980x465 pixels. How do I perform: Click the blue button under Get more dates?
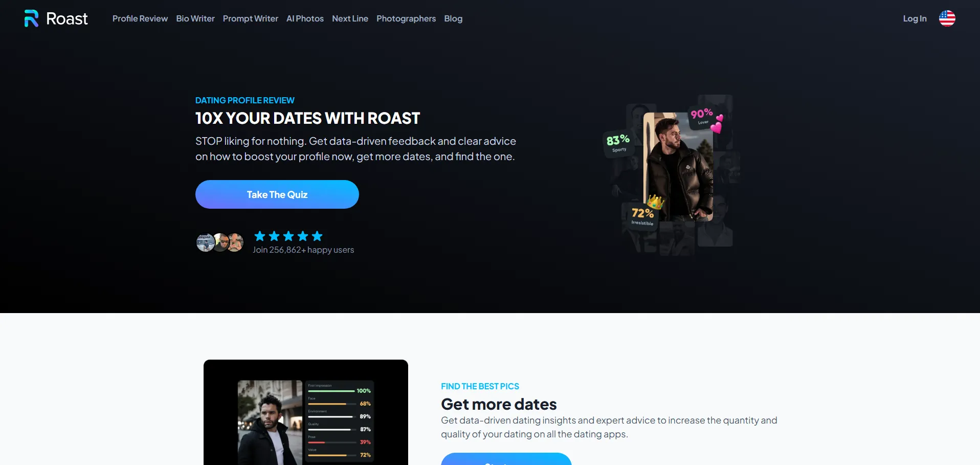506,459
